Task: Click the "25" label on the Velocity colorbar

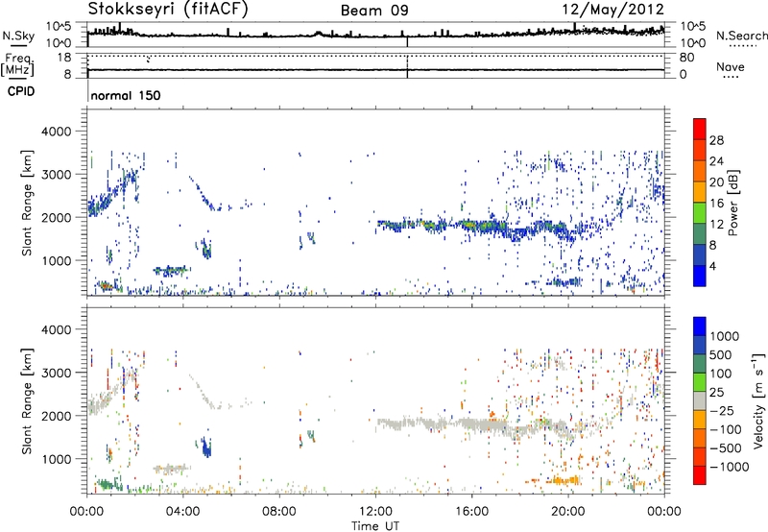Action: (x=717, y=392)
